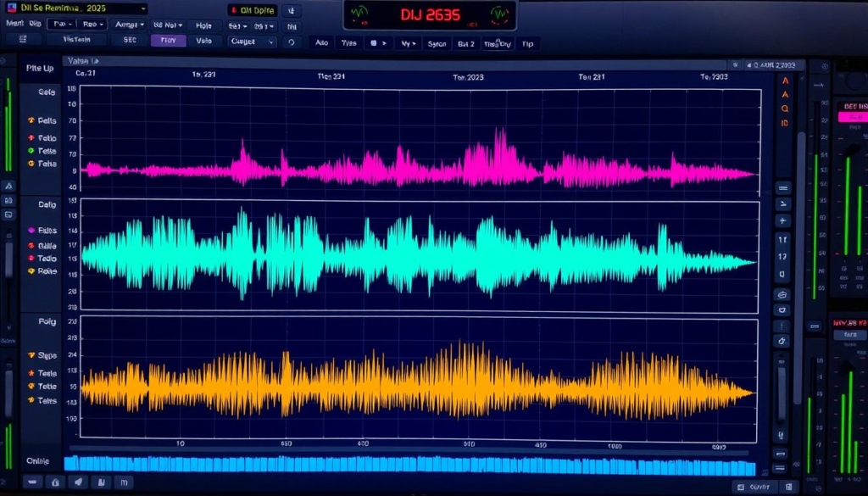
Task: Click the speaker icon in the bottom status bar
Action: click(78, 481)
